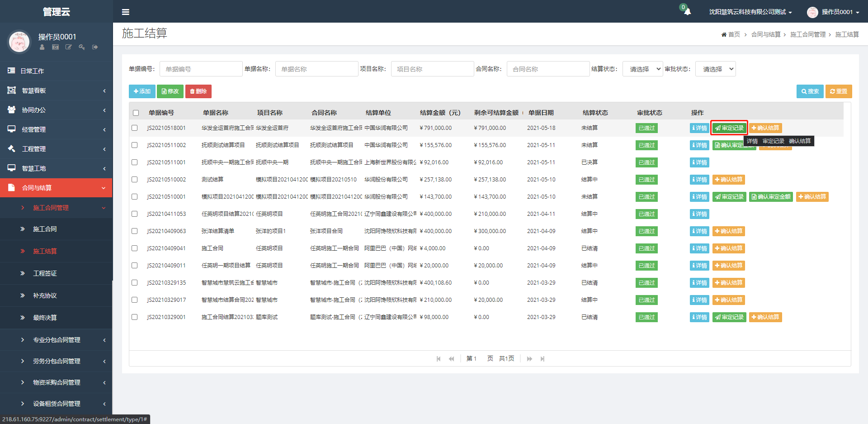Check row JS20210329001 checkbox

134,317
